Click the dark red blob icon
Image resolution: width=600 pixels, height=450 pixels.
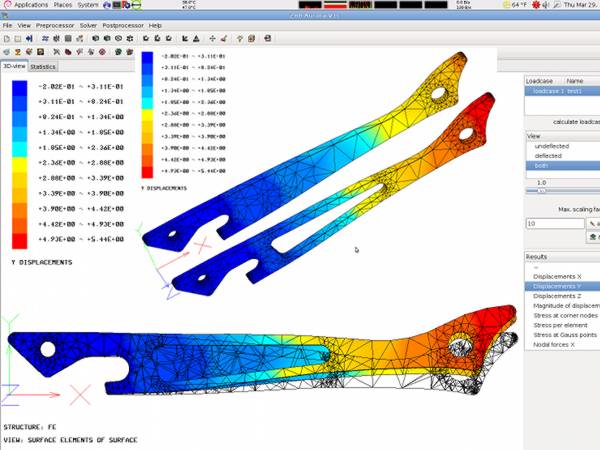68,52
